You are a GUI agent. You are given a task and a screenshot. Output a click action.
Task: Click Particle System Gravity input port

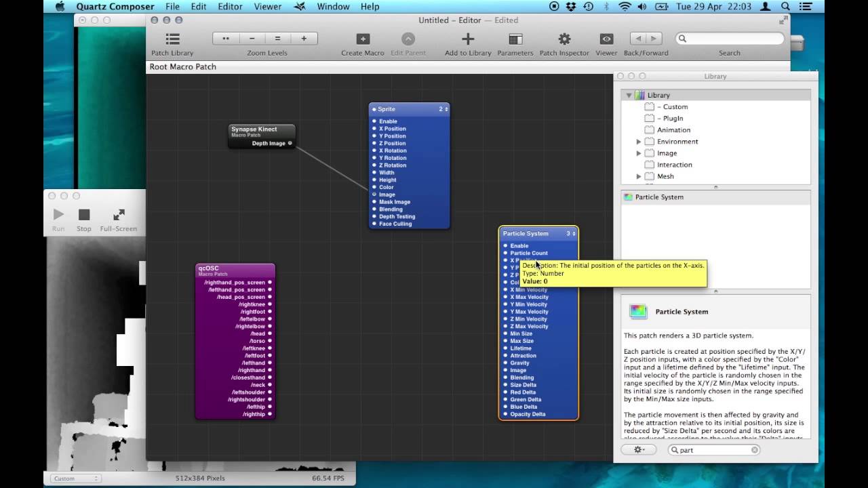(x=505, y=363)
